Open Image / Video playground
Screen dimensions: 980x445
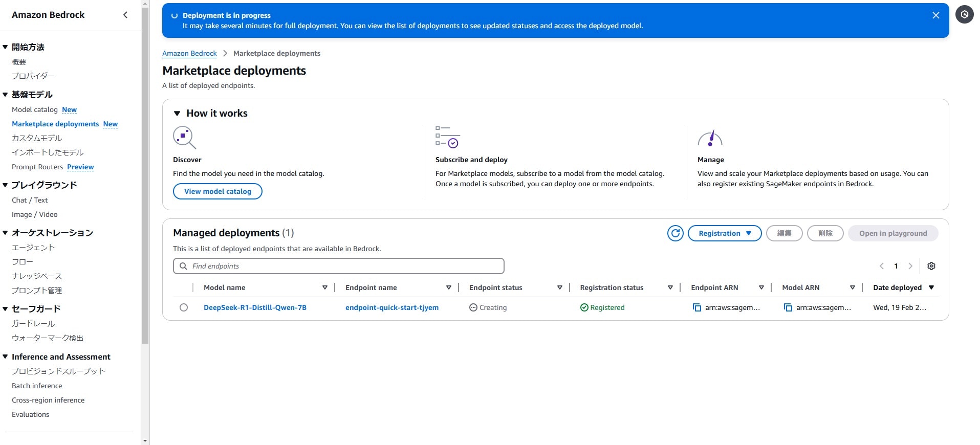point(35,214)
